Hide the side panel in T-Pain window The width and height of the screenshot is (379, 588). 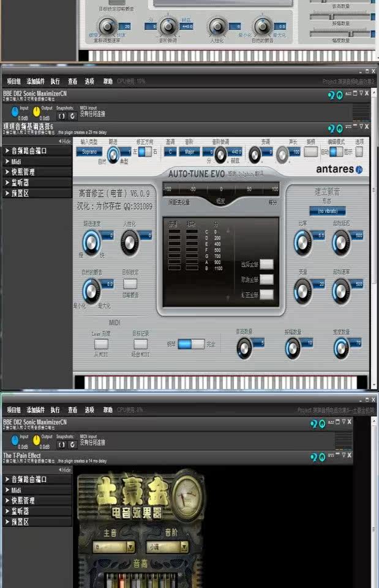pyautogui.click(x=65, y=470)
